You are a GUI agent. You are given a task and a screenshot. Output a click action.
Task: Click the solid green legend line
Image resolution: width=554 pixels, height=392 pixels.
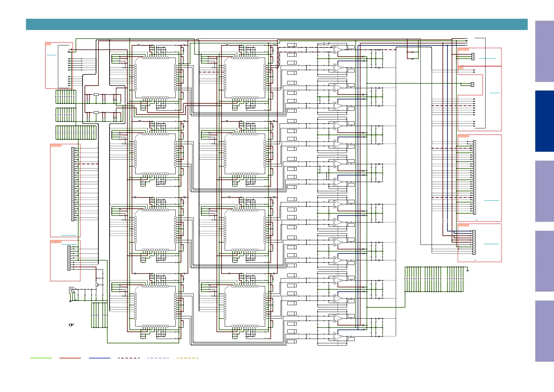tap(41, 358)
